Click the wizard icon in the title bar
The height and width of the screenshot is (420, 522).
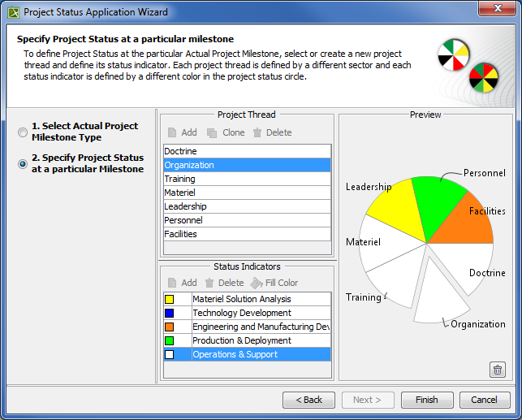coord(14,13)
